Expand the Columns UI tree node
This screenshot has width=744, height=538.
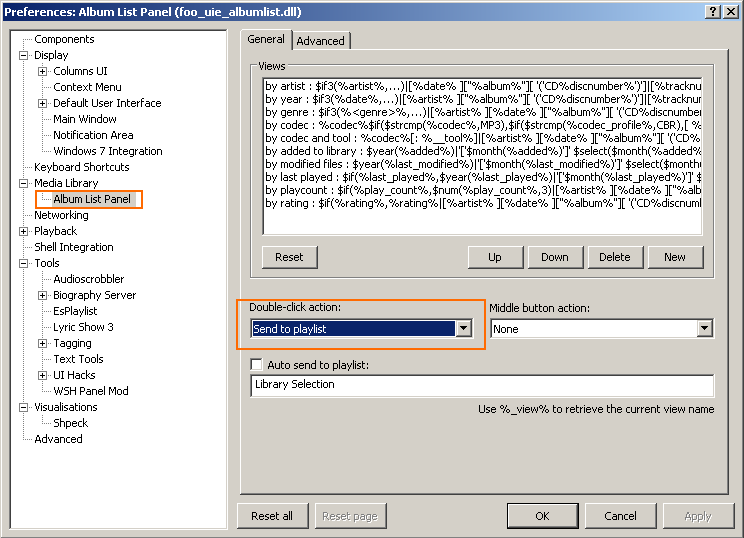43,72
